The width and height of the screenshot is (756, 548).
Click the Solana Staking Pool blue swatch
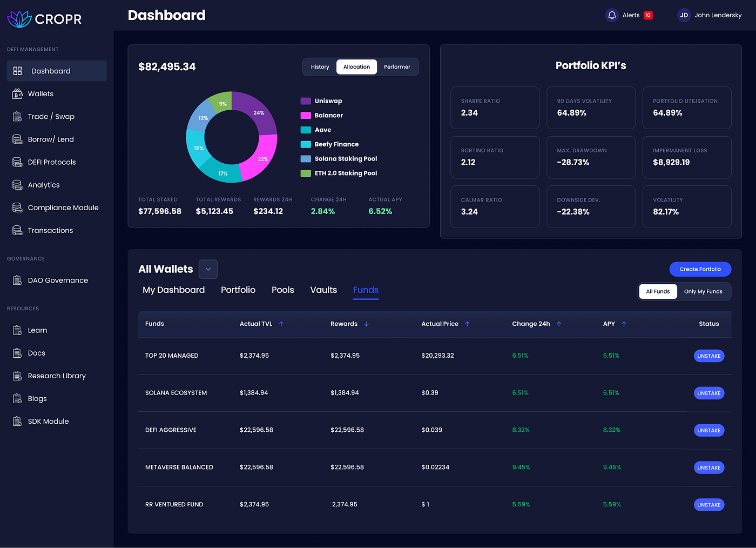[306, 159]
